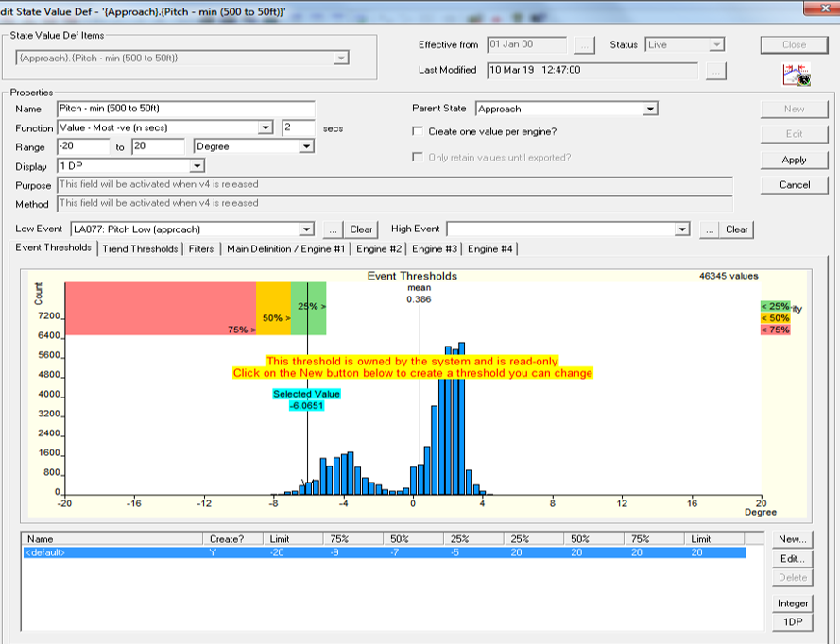Open the Degree units dropdown
Image resolution: width=840 pixels, height=644 pixels.
(305, 146)
